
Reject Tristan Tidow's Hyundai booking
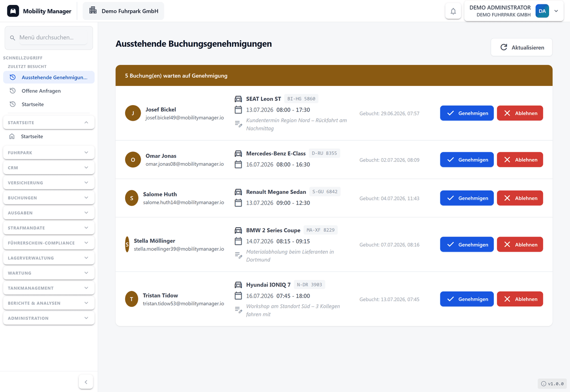(x=520, y=299)
